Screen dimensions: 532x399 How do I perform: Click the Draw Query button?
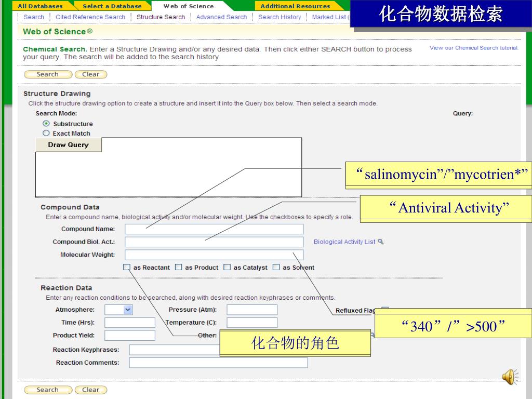click(x=68, y=144)
